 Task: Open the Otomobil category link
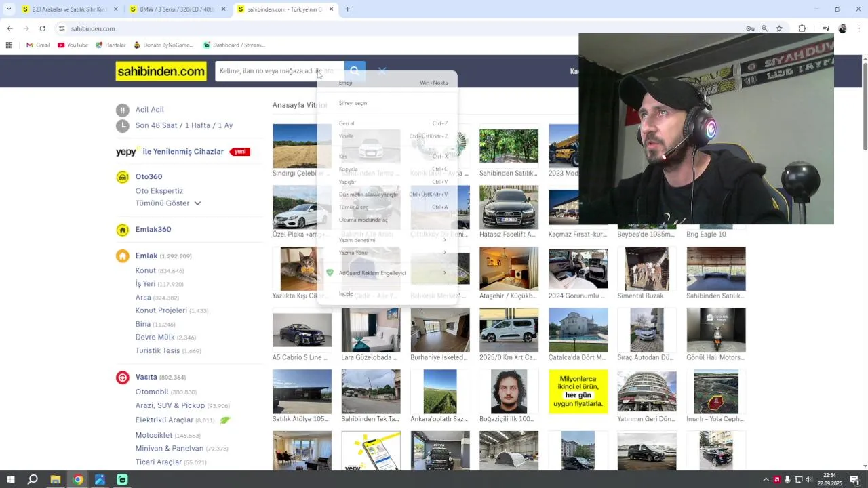152,392
